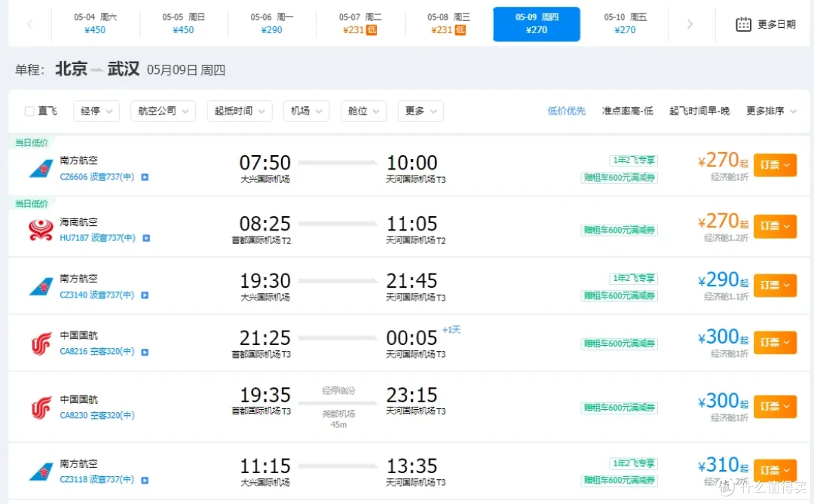Image resolution: width=814 pixels, height=504 pixels.
Task: Open the 机场 airport filter
Action: pyautogui.click(x=306, y=111)
